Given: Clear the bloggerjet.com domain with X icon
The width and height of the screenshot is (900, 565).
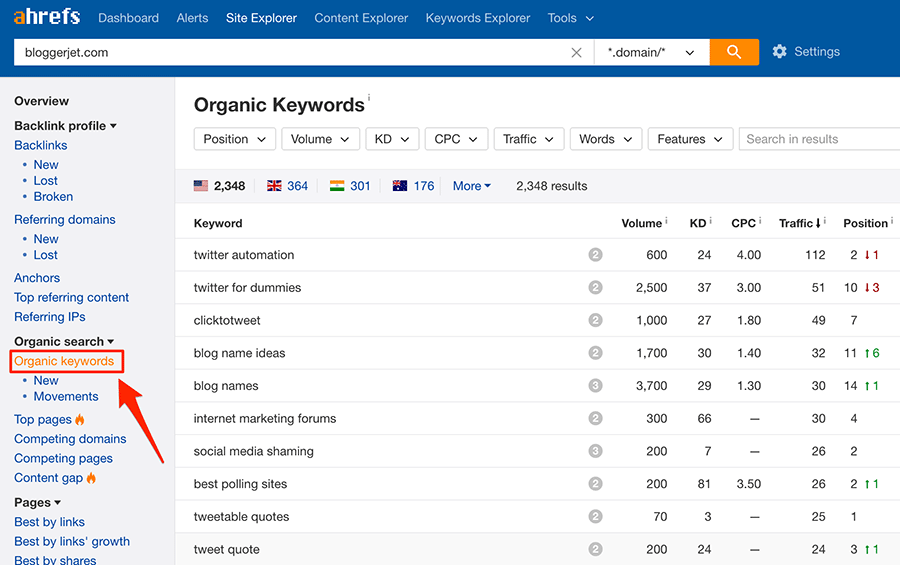Looking at the screenshot, I should [x=576, y=53].
